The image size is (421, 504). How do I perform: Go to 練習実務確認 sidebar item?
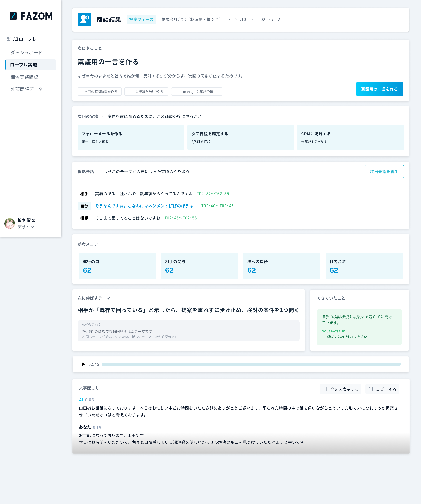[x=24, y=77]
